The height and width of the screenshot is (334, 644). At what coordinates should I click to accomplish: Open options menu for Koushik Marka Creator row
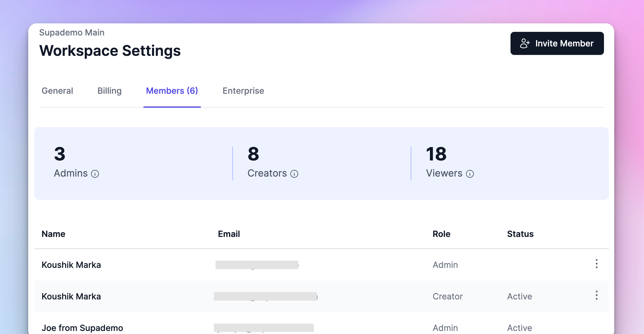596,295
